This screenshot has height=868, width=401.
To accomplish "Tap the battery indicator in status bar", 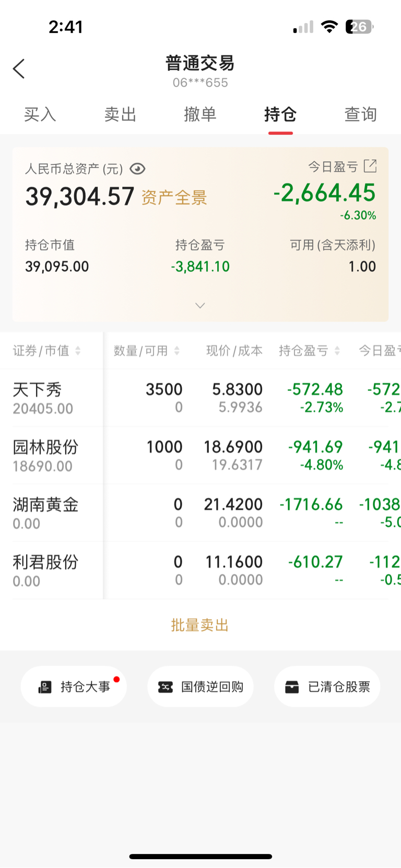I will click(359, 27).
